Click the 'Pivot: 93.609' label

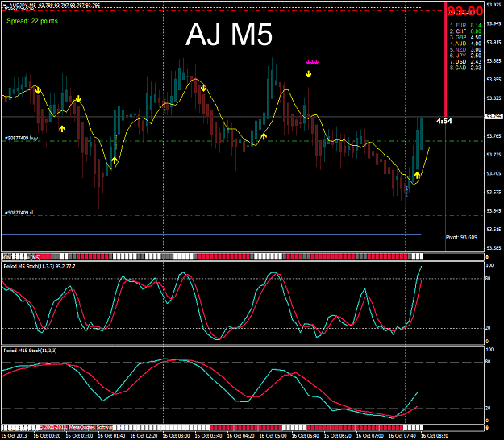tap(461, 238)
